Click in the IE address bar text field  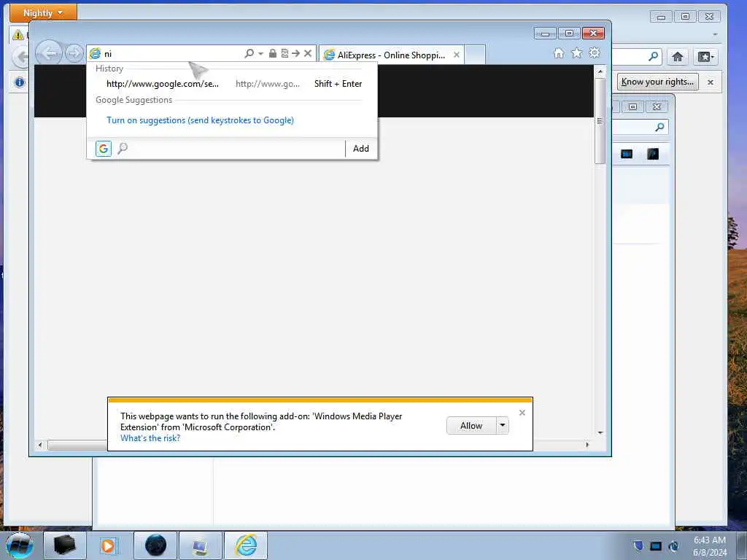pyautogui.click(x=171, y=54)
